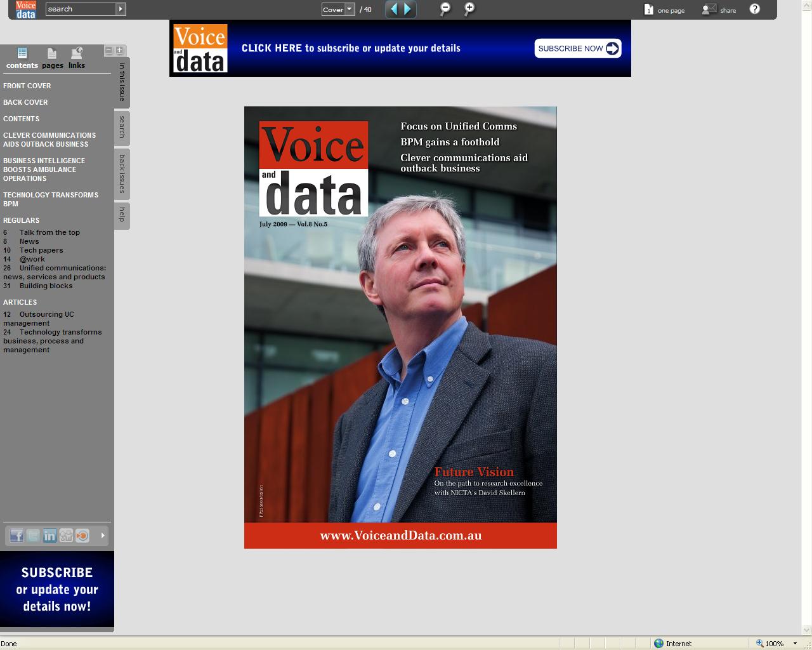Click the Voice and Data logo in the toolbar
Screen dimensions: 812x650
point(25,10)
